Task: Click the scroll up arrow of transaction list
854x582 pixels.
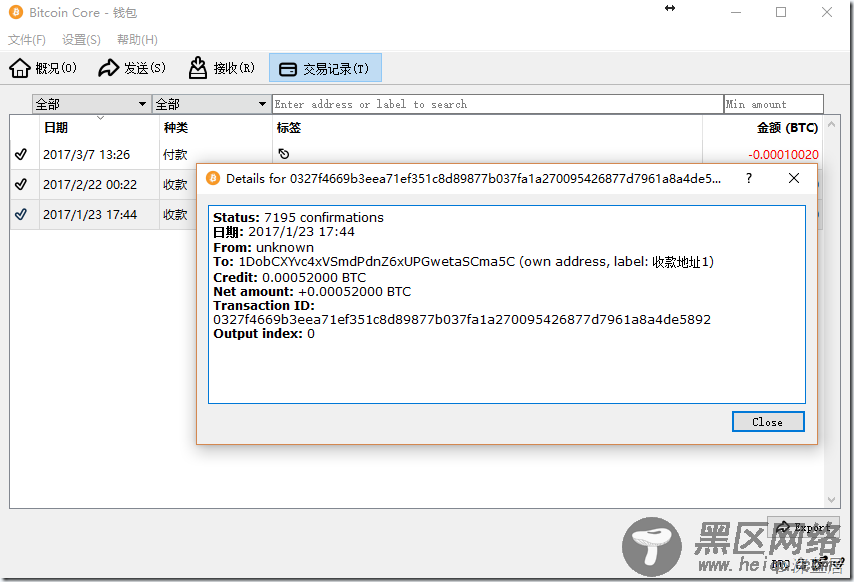Action: click(831, 124)
